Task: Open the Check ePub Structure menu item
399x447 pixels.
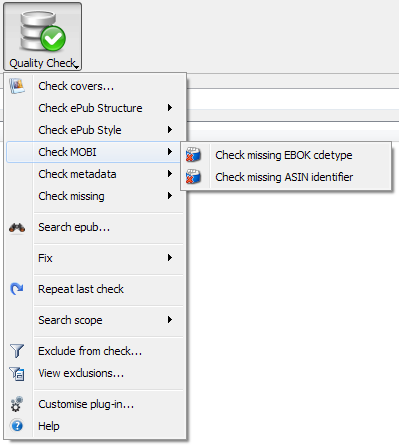Action: (95, 108)
